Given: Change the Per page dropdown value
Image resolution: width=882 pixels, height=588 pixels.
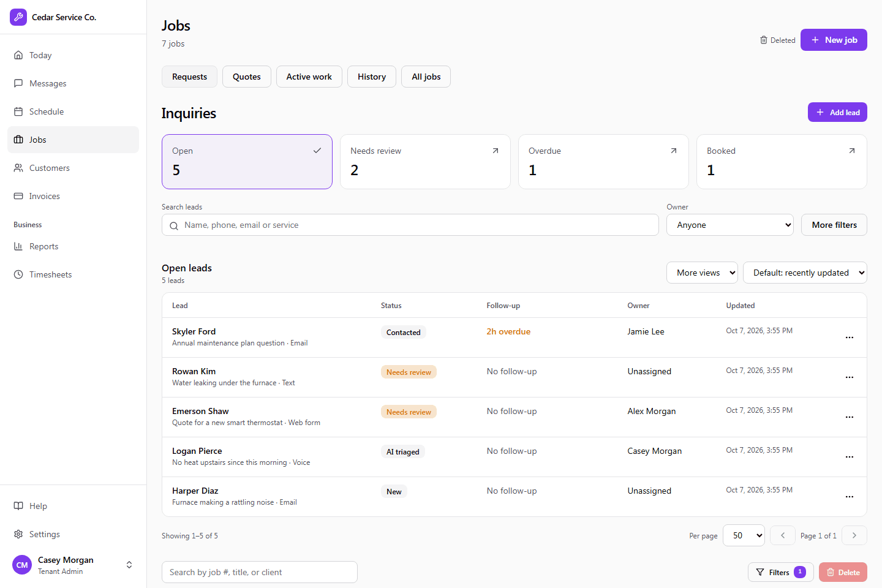Looking at the screenshot, I should coord(744,535).
